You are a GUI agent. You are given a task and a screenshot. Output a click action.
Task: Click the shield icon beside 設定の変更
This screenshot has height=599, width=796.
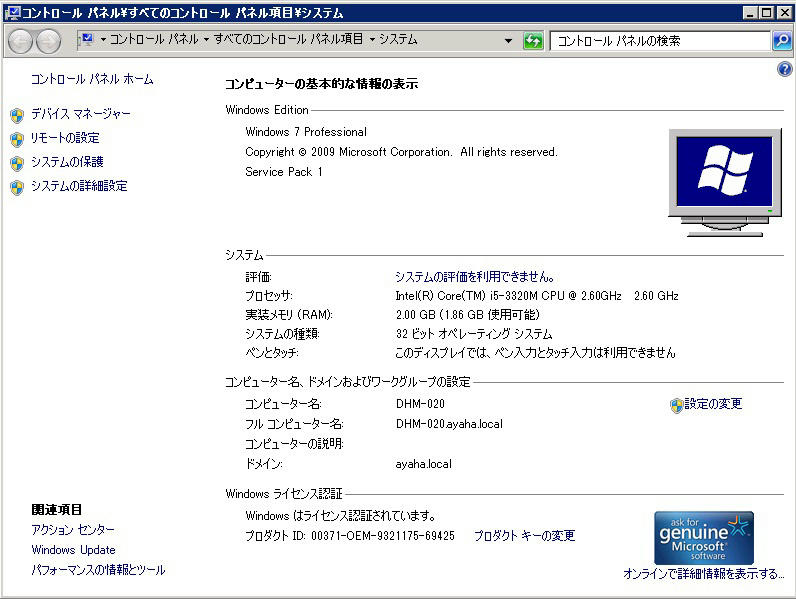tap(676, 405)
